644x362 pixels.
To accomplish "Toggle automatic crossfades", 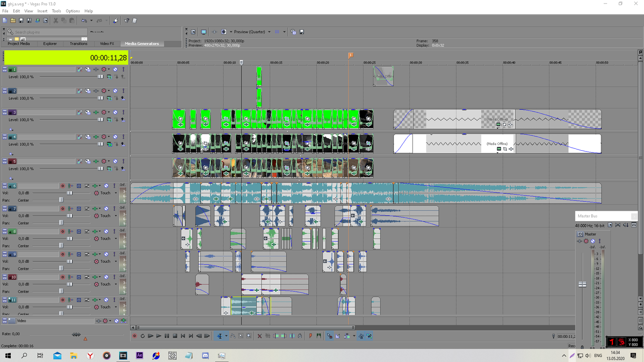I will (x=337, y=336).
